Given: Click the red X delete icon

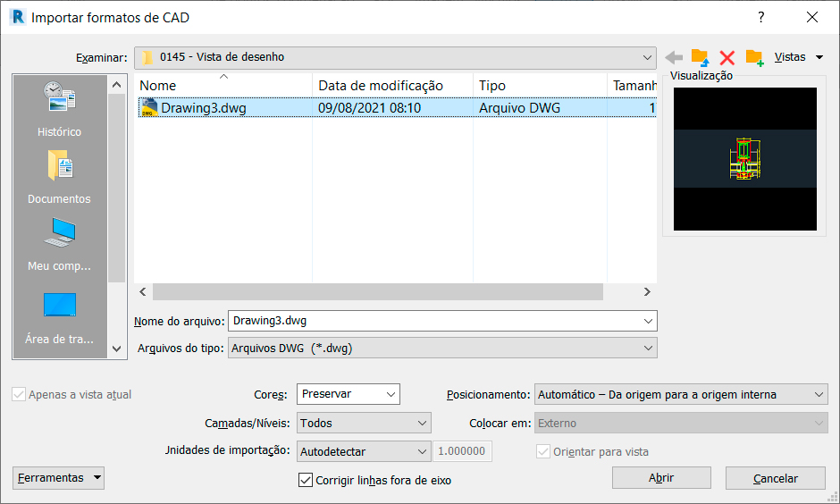Looking at the screenshot, I should tap(727, 57).
